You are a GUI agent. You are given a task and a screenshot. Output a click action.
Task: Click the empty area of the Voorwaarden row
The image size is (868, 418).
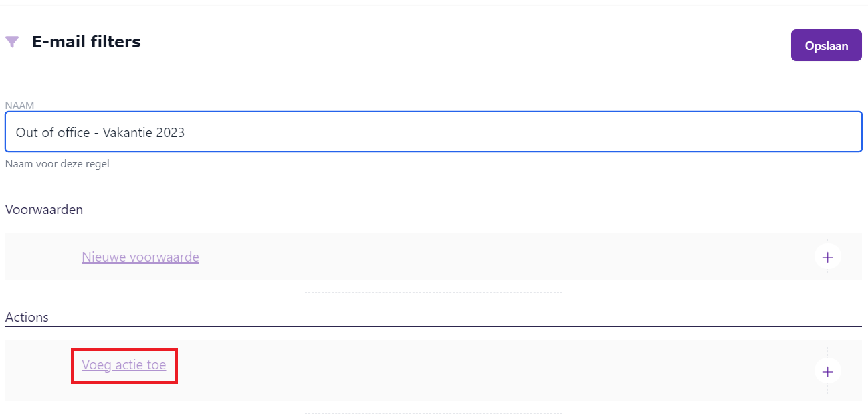(468, 257)
